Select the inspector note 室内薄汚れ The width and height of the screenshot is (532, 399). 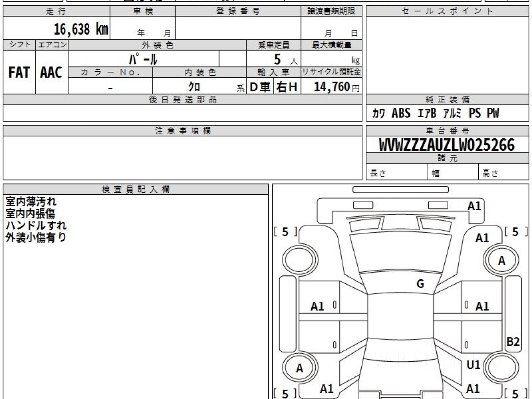coord(31,202)
